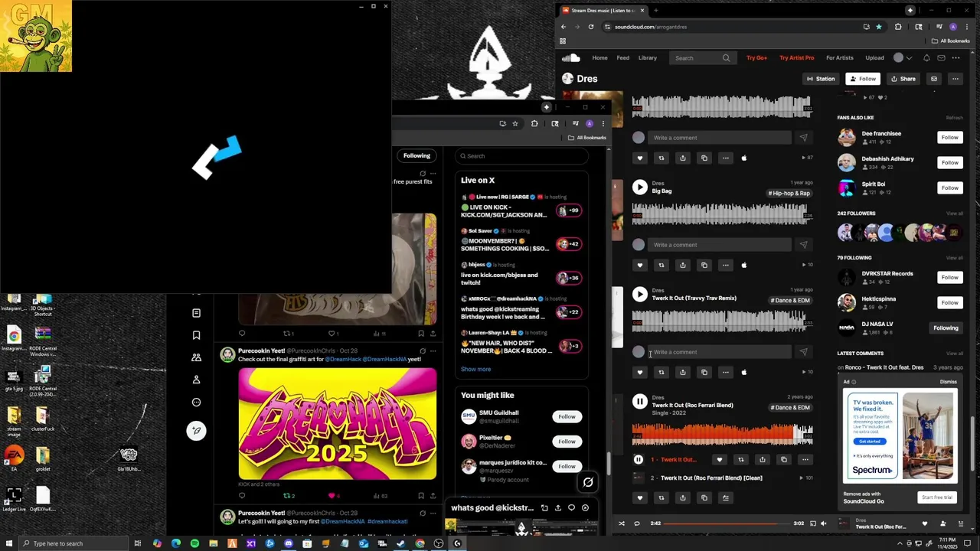Viewport: 980px width, 551px height.
Task: Search on X
Action: 521,156
